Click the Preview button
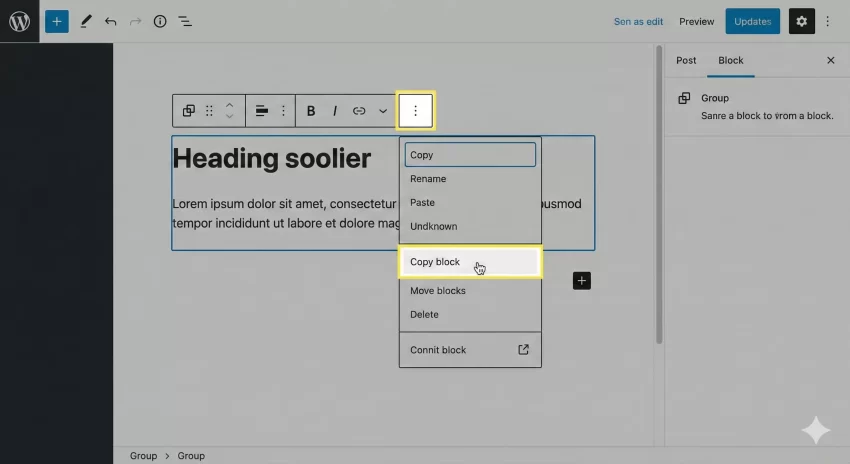Screen dimensions: 850x464 pyautogui.click(x=697, y=22)
